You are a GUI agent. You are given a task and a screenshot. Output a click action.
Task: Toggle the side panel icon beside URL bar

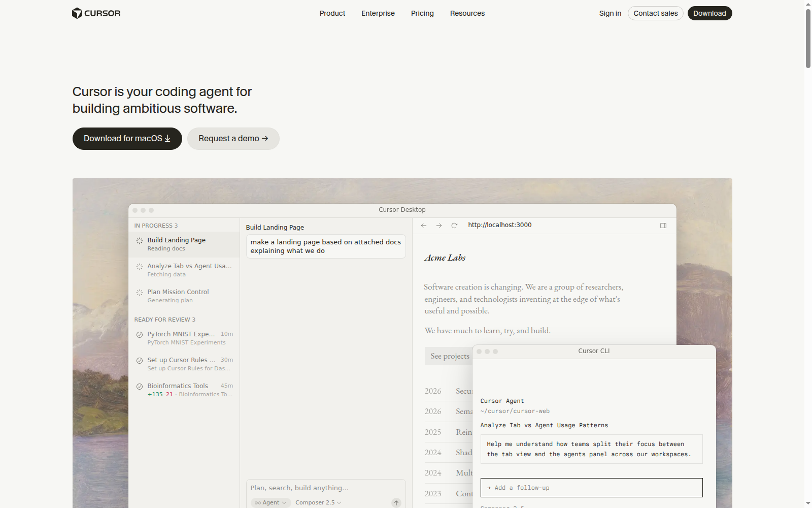pyautogui.click(x=663, y=226)
